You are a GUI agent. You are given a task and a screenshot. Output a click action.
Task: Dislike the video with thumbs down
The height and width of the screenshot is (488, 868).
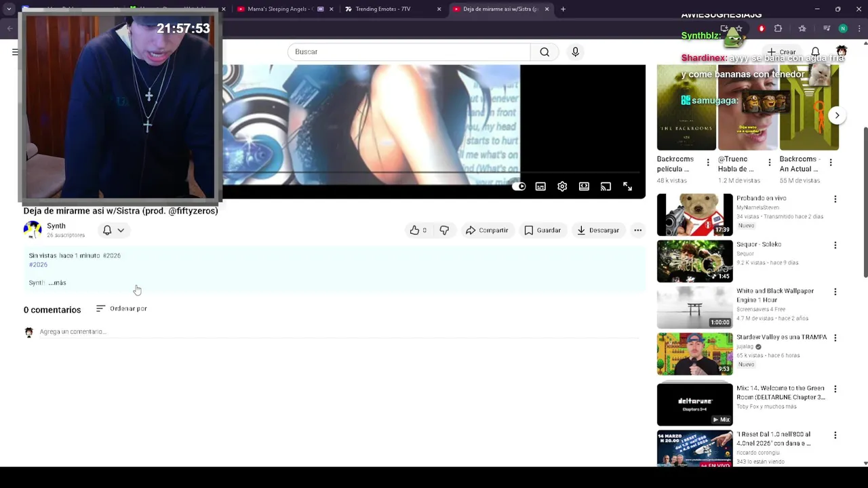(444, 230)
